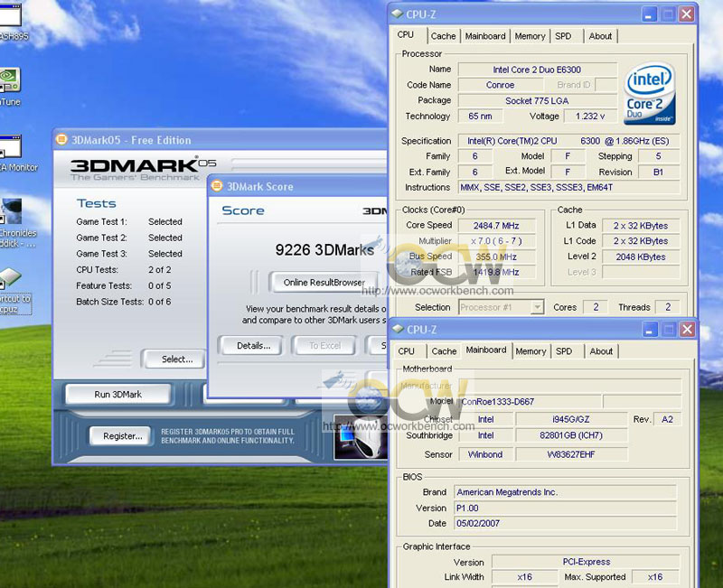Minimize the upper CPU-Z window
The width and height of the screenshot is (723, 588).
(649, 14)
